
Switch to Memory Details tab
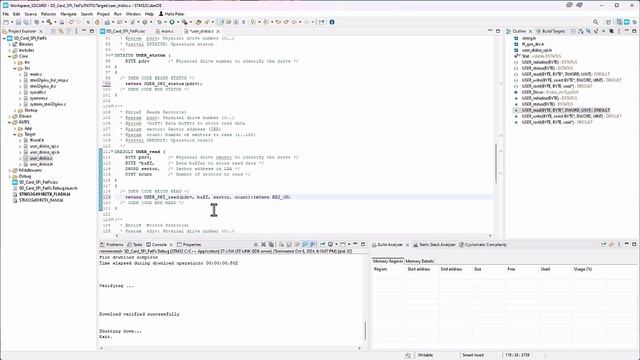[419, 261]
